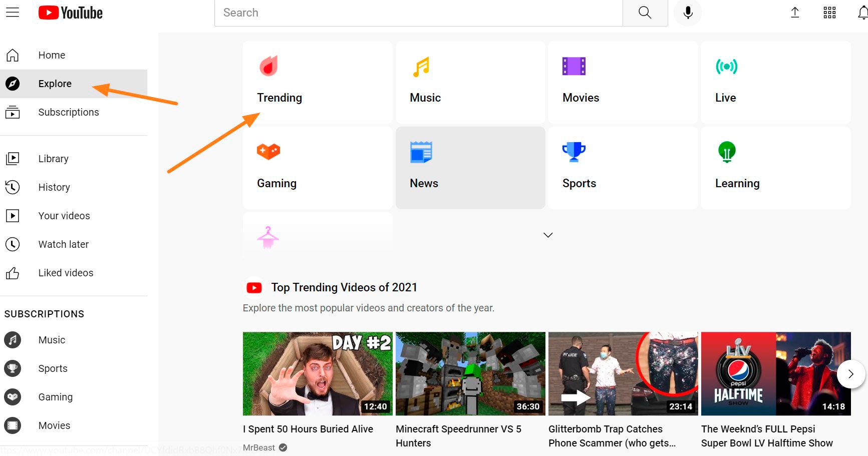Open Liked videos playlist
The height and width of the screenshot is (456, 868).
pyautogui.click(x=66, y=273)
